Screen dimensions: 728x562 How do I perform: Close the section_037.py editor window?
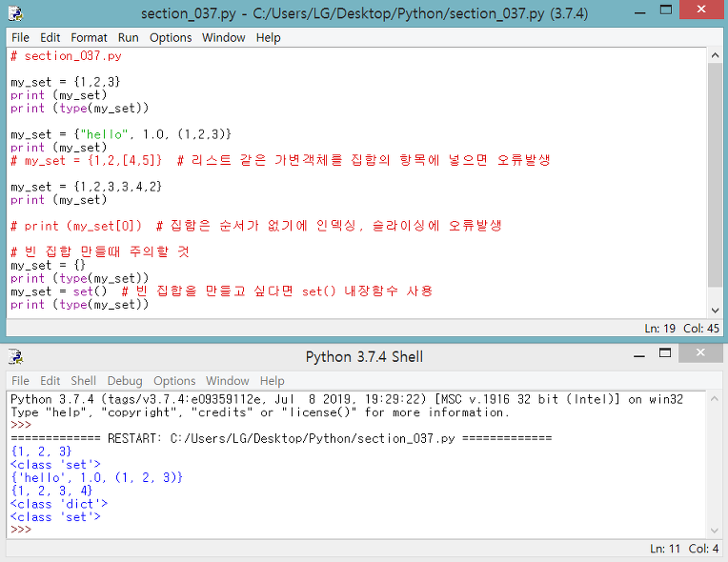click(701, 10)
